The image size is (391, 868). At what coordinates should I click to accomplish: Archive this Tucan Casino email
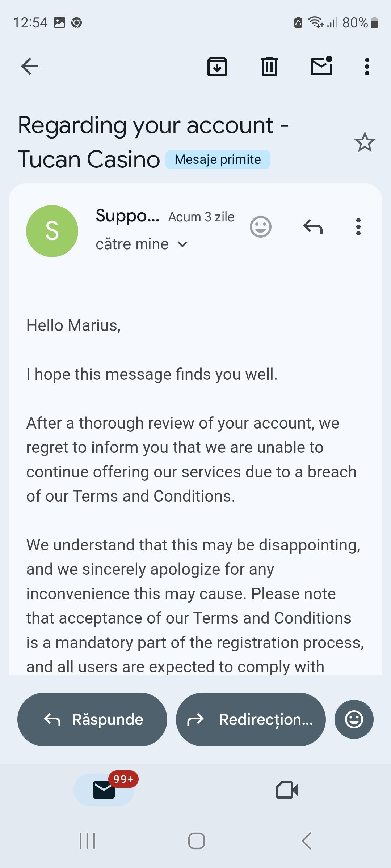coord(217,67)
